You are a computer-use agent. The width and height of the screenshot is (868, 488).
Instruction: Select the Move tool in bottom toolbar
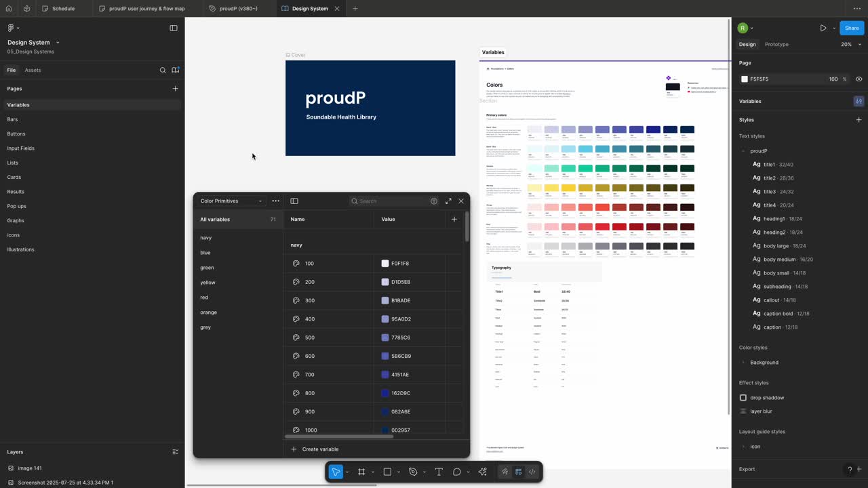pos(336,472)
